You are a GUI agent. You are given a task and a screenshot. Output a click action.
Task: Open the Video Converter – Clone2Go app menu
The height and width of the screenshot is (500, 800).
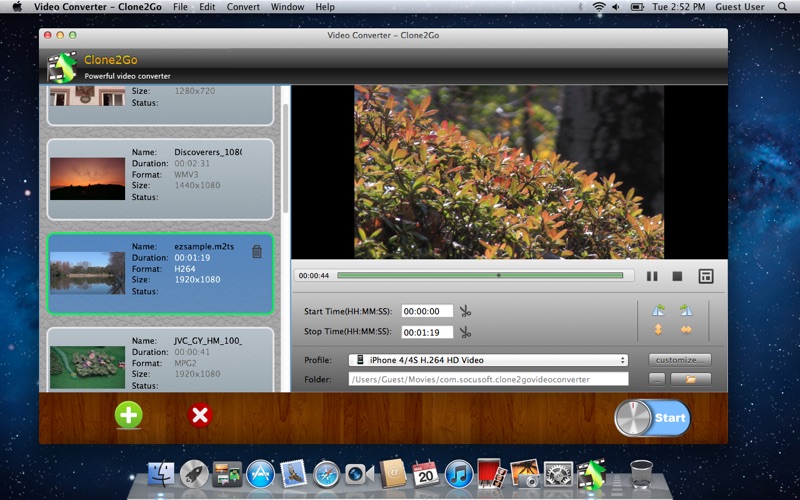[x=98, y=7]
